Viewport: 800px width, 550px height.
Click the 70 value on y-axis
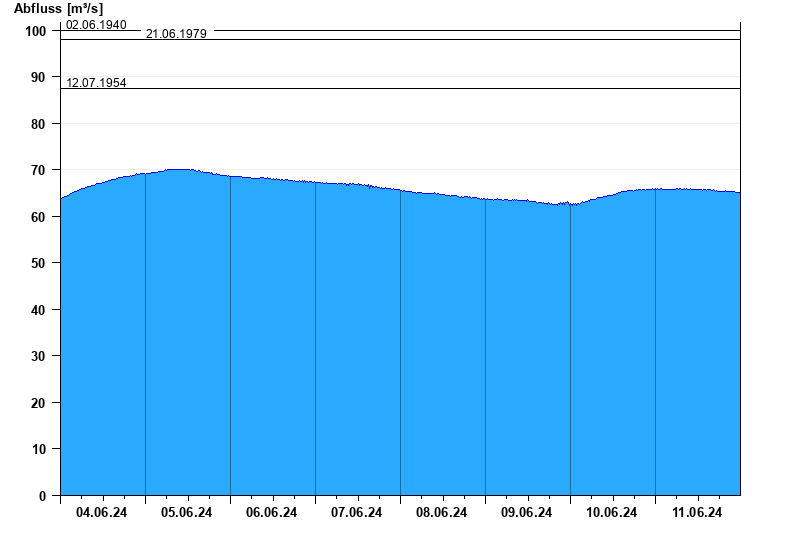pos(38,170)
